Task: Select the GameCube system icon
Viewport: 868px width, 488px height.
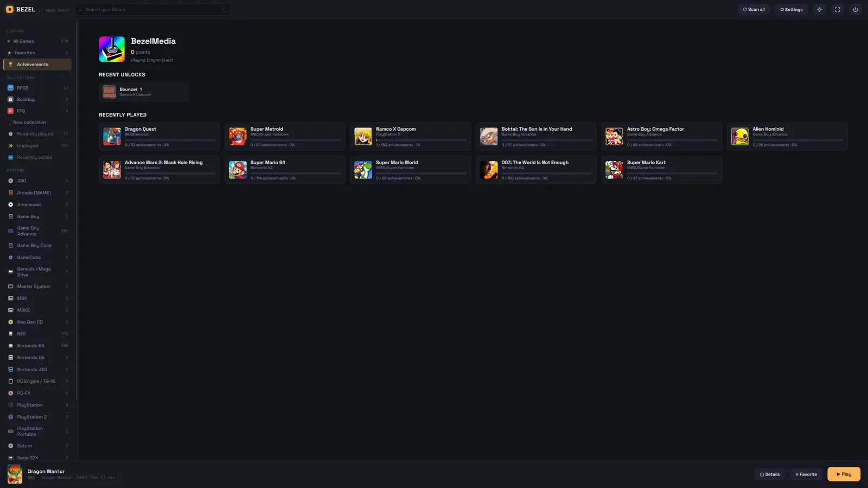Action: tap(10, 257)
